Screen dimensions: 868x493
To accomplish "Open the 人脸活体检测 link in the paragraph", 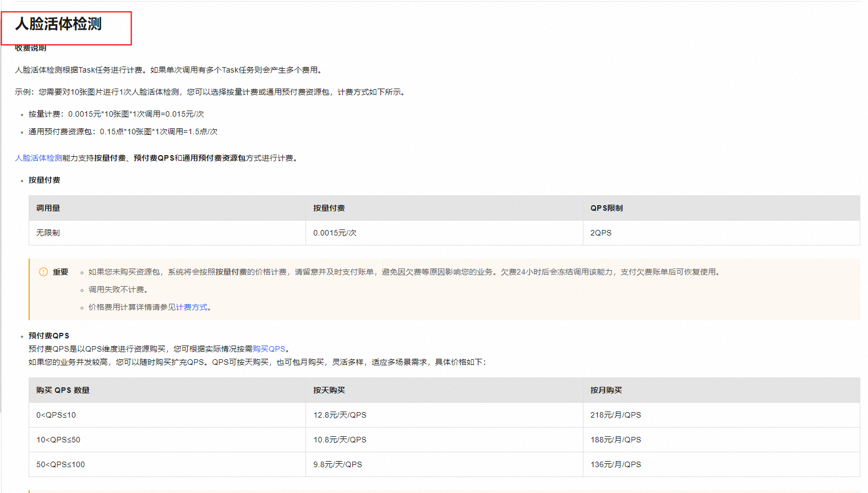I will tap(39, 158).
